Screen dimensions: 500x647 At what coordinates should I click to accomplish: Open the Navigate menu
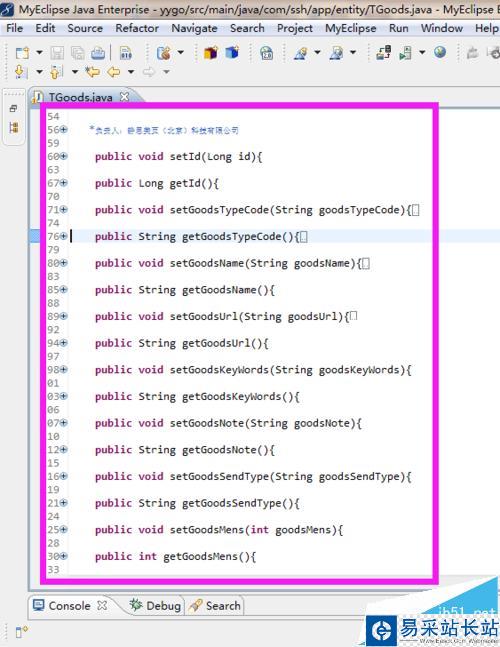click(194, 28)
